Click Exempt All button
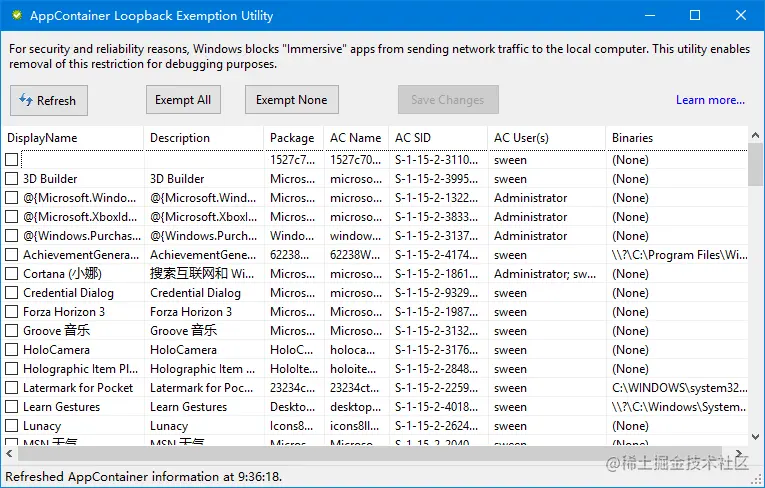Viewport: 765px width, 488px height. [183, 100]
